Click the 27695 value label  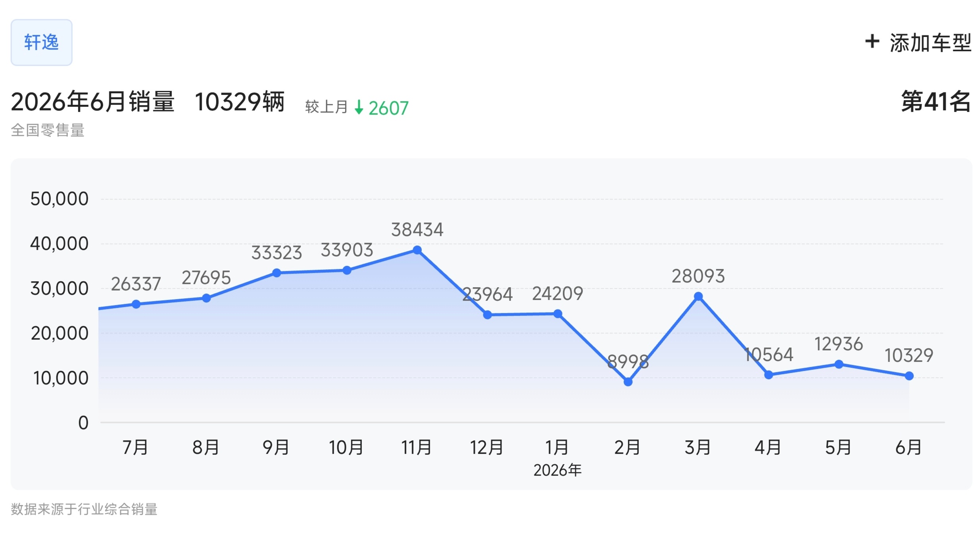tap(206, 278)
